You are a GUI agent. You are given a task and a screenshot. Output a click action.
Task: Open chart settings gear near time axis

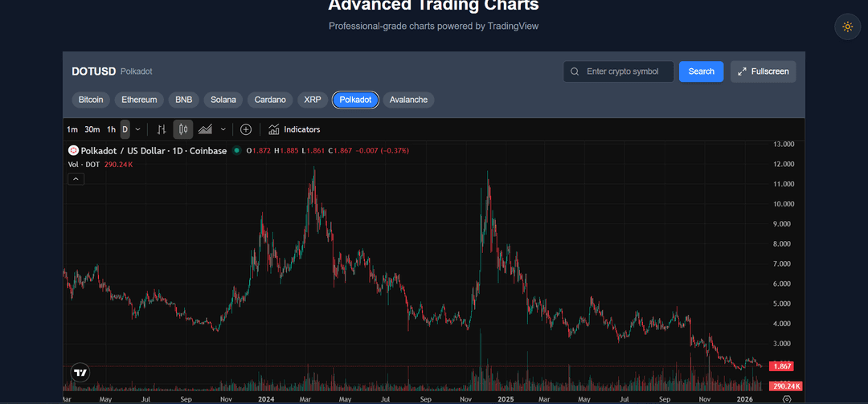point(787,399)
